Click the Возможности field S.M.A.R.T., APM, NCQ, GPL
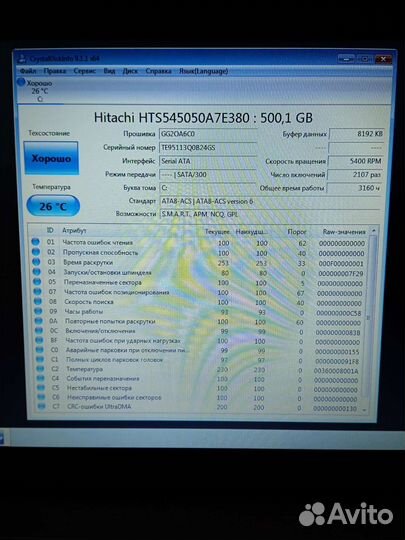This screenshot has width=405, height=540. [270, 214]
